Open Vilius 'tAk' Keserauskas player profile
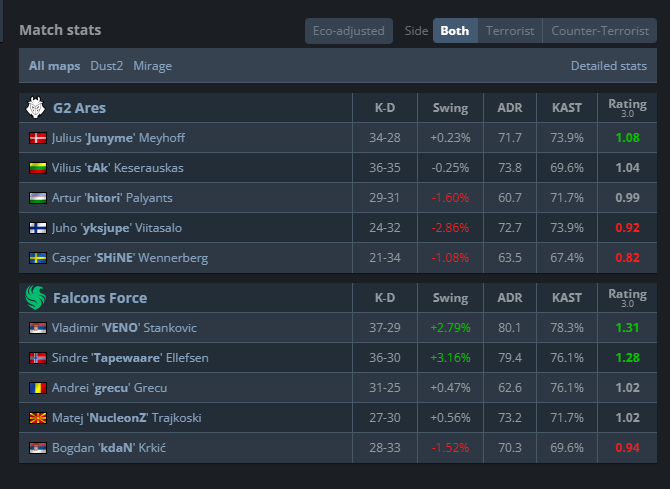This screenshot has width=670, height=489. [x=118, y=168]
